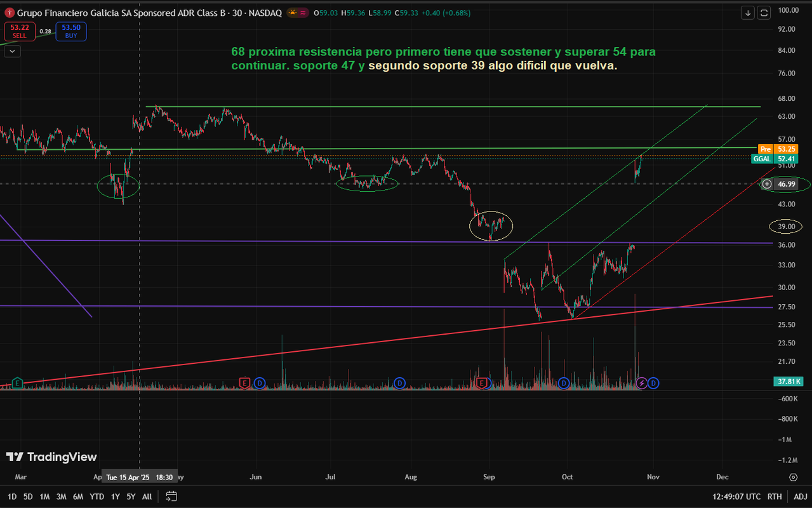
Task: Click the 100.00 price scale label
Action: (787, 10)
